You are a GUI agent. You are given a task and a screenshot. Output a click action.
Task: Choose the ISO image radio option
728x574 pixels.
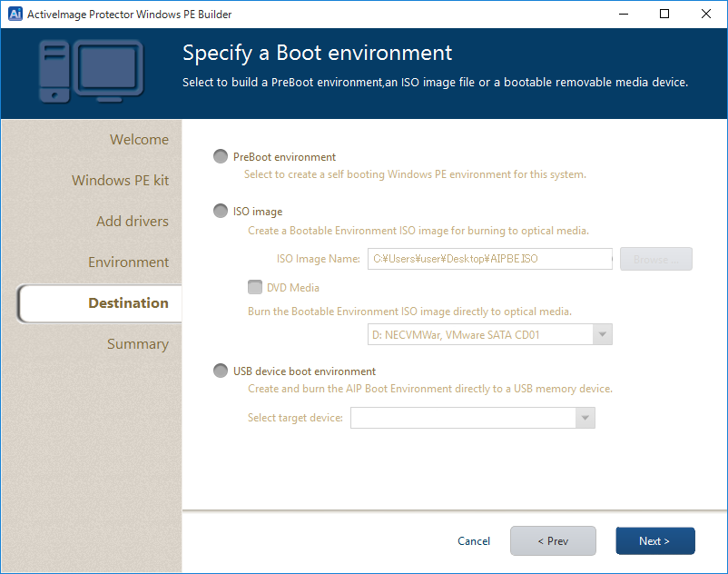(221, 212)
